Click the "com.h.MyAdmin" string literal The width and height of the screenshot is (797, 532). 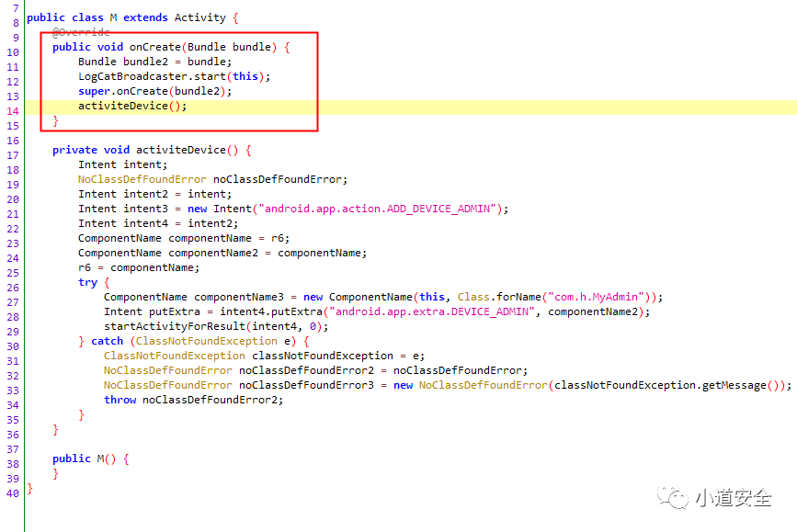point(596,297)
